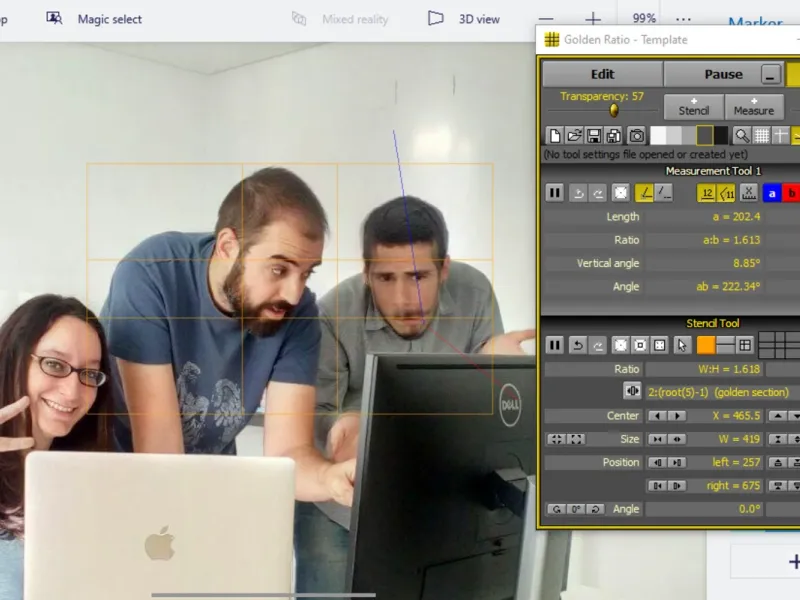Image resolution: width=800 pixels, height=600 pixels.
Task: Move left edge leftward in Position row
Action: [x=658, y=463]
